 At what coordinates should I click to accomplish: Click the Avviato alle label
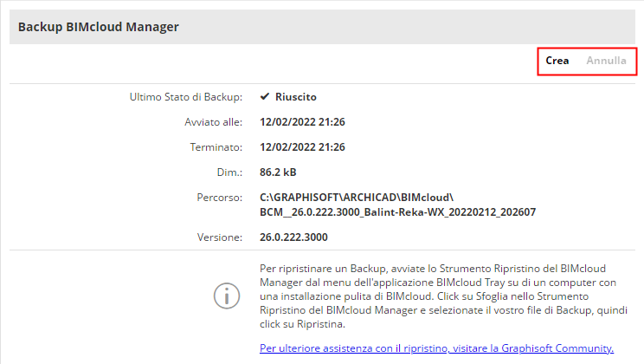click(214, 122)
